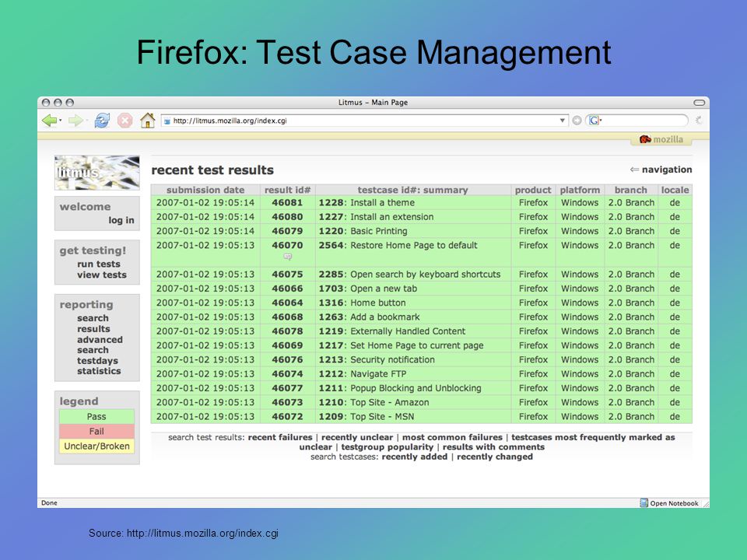Open view tests link
This screenshot has height=560, width=747.
pos(101,275)
